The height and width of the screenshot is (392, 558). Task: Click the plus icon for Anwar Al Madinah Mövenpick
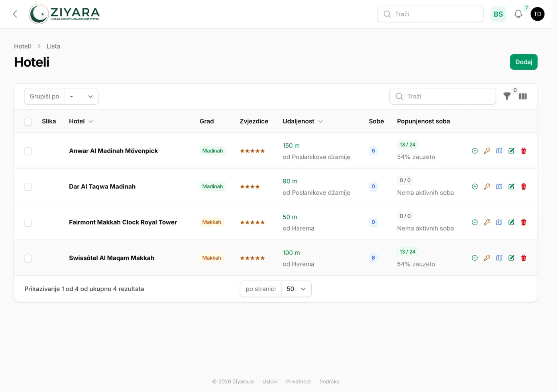[x=475, y=151]
